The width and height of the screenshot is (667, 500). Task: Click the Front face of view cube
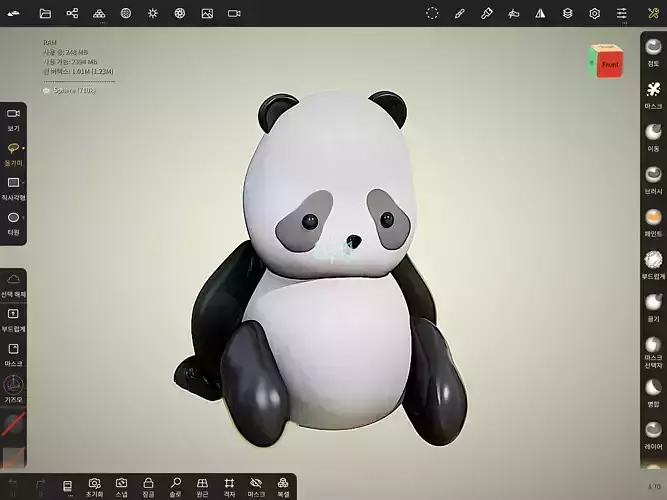(x=610, y=65)
